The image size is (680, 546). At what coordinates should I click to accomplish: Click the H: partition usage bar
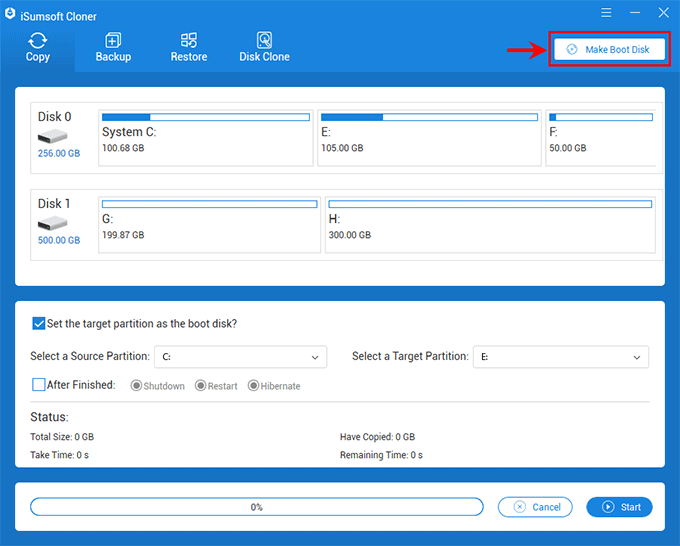click(490, 204)
